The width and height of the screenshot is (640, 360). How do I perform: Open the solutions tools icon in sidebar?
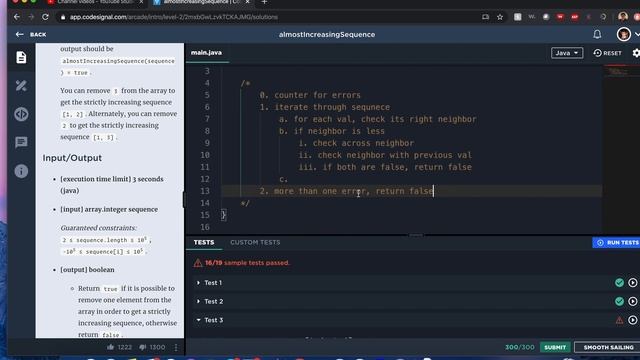click(21, 86)
